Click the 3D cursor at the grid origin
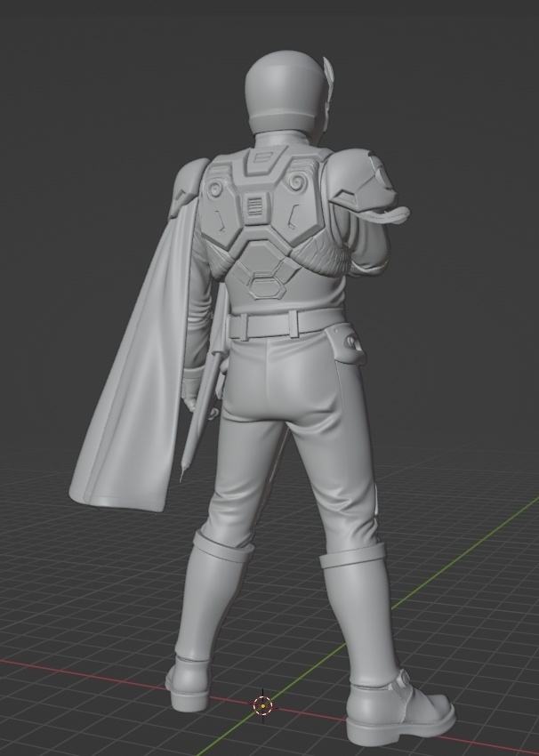The image size is (539, 756). coord(262,706)
